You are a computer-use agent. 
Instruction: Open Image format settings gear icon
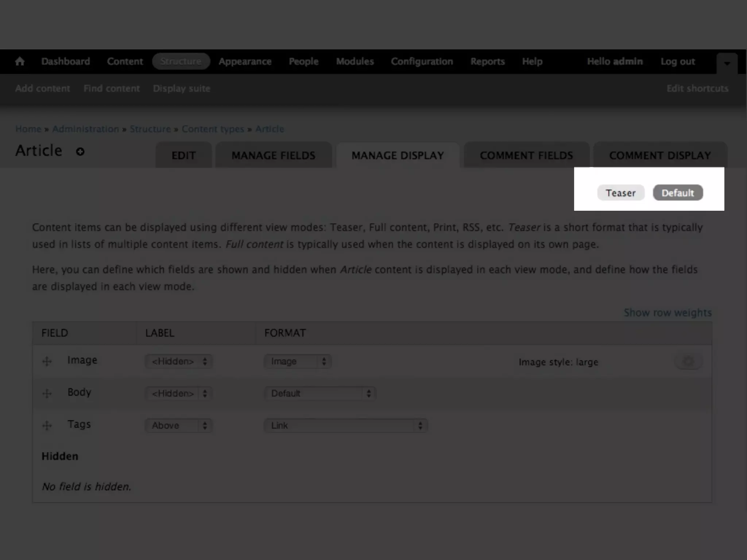point(688,361)
